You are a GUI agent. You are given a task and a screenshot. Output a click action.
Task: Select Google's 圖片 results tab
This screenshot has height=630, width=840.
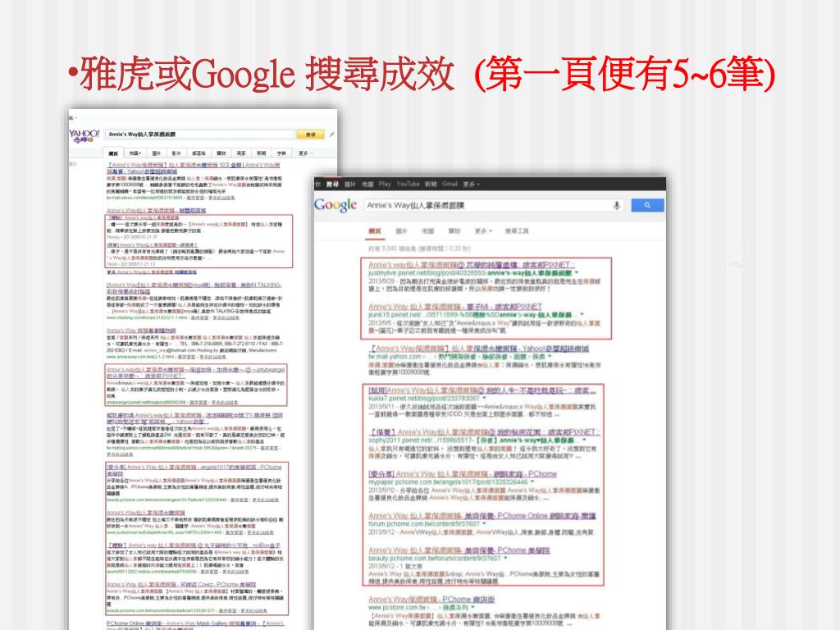(x=401, y=231)
